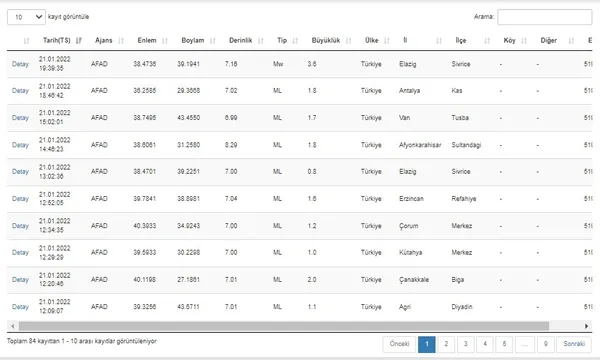Sort the Enlem column via sort icon
This screenshot has width=600, height=360.
click(x=165, y=41)
